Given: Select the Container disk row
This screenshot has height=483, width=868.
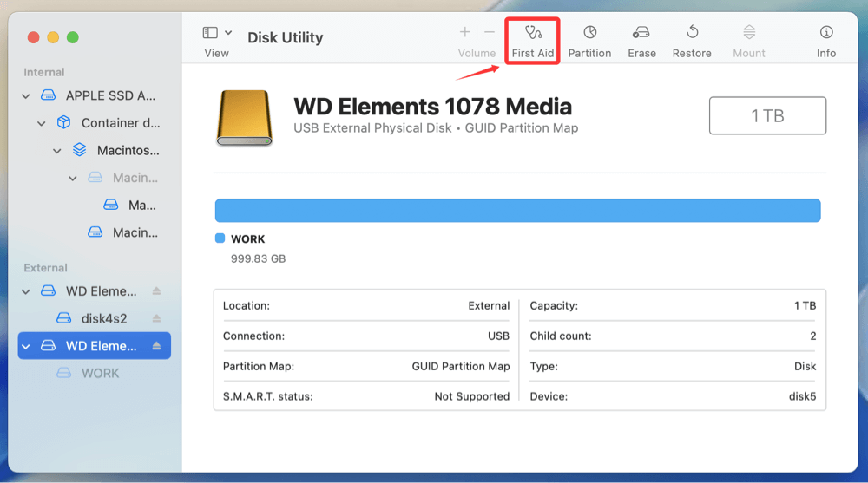Looking at the screenshot, I should coord(94,123).
